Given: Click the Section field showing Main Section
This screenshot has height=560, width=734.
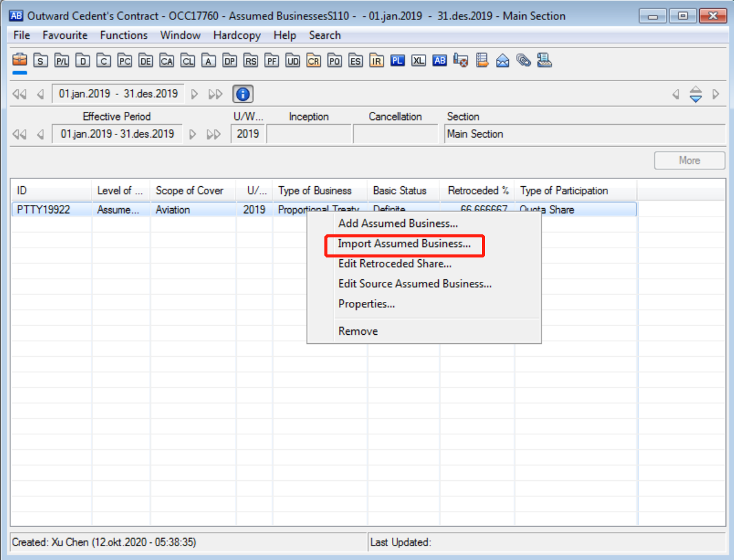Looking at the screenshot, I should tap(584, 134).
